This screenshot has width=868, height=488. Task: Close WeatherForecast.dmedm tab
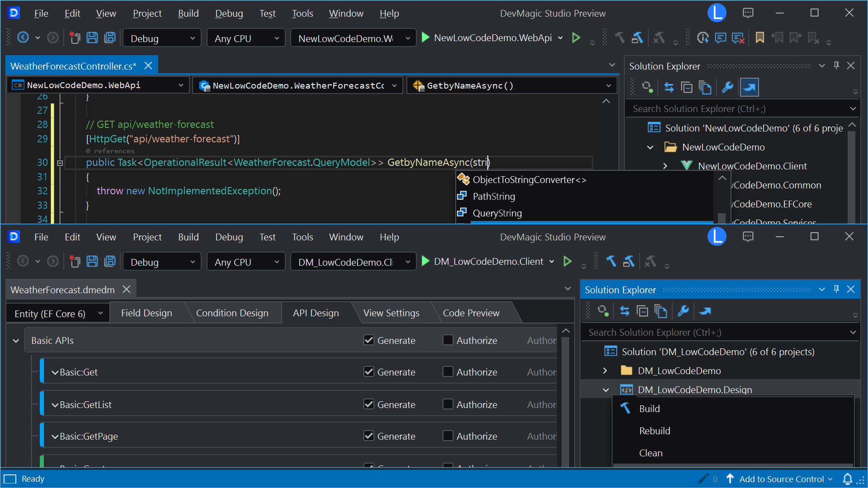point(127,289)
